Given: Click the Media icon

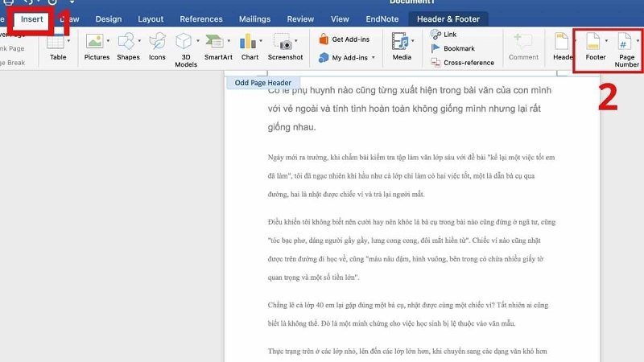Looking at the screenshot, I should (402, 46).
